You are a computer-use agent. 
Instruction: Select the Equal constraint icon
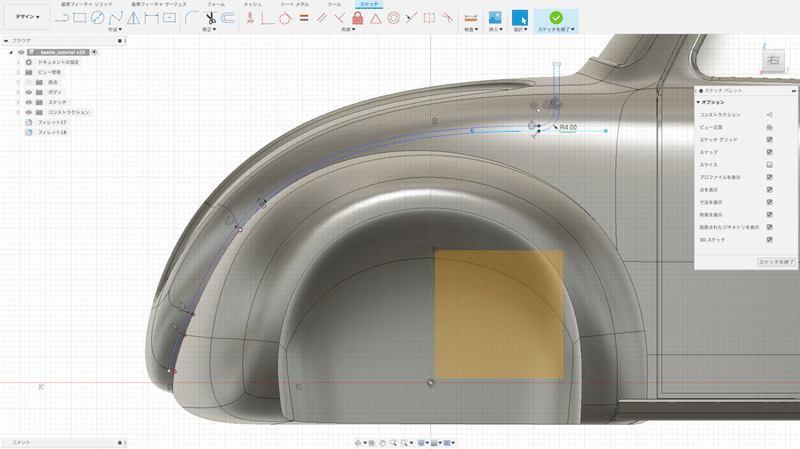(303, 17)
